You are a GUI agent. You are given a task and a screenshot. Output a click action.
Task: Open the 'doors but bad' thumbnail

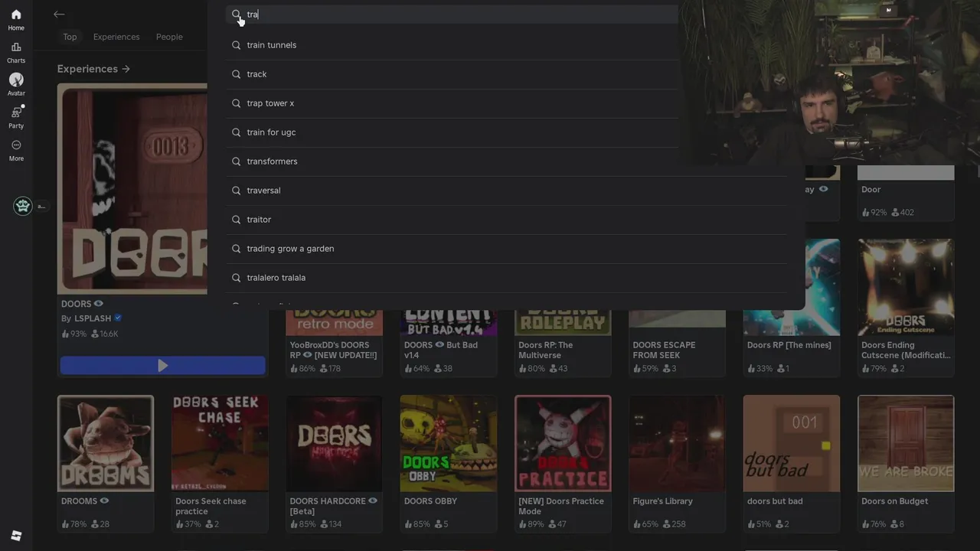pyautogui.click(x=792, y=443)
